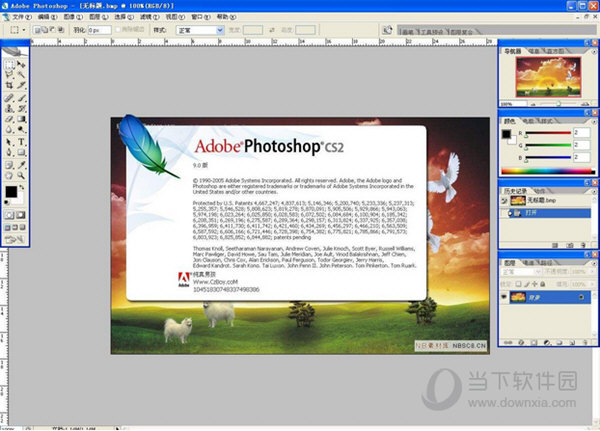
Task: Toggle lock transparent pixels in Layers
Action: [x=518, y=284]
